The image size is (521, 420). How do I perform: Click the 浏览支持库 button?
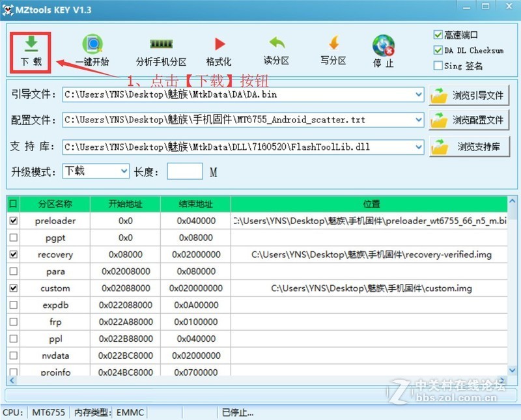[470, 147]
